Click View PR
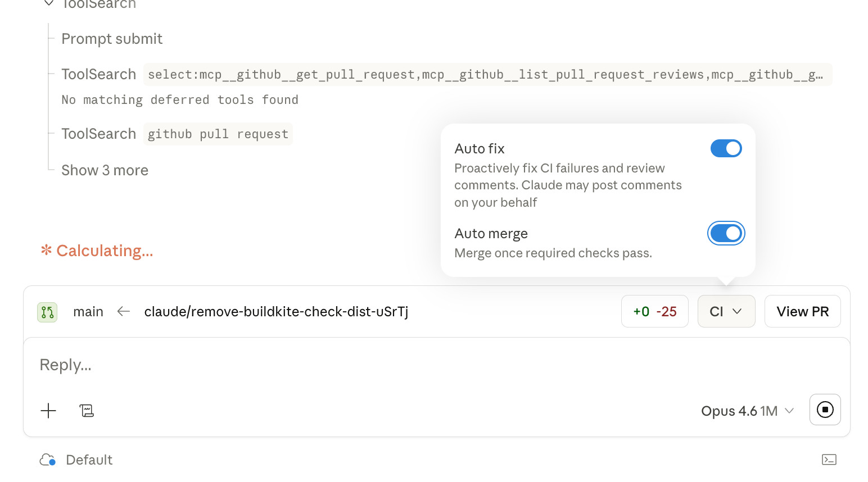 (x=802, y=311)
